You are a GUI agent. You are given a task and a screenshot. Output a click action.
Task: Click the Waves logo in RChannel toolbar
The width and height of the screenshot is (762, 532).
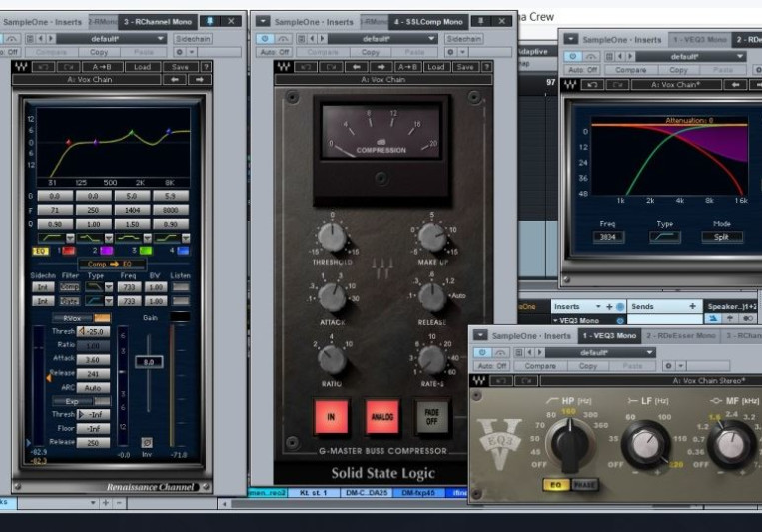(x=21, y=67)
